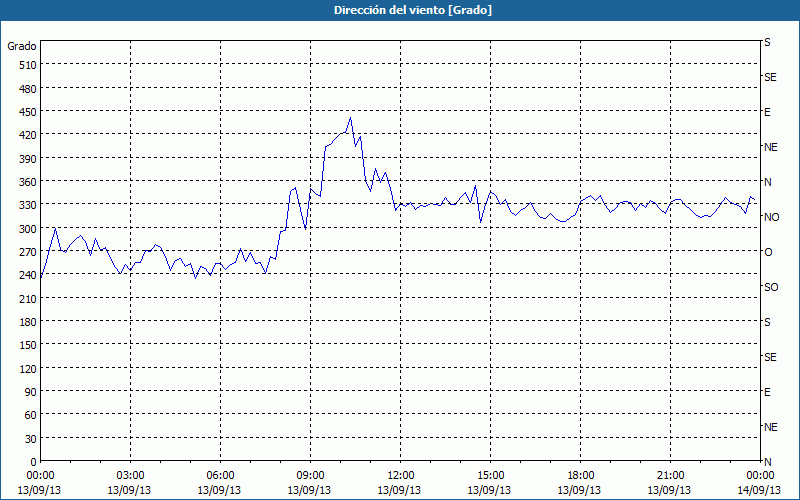
Task: Click the "O" compass label beside 270 gridline
Action: (x=768, y=252)
